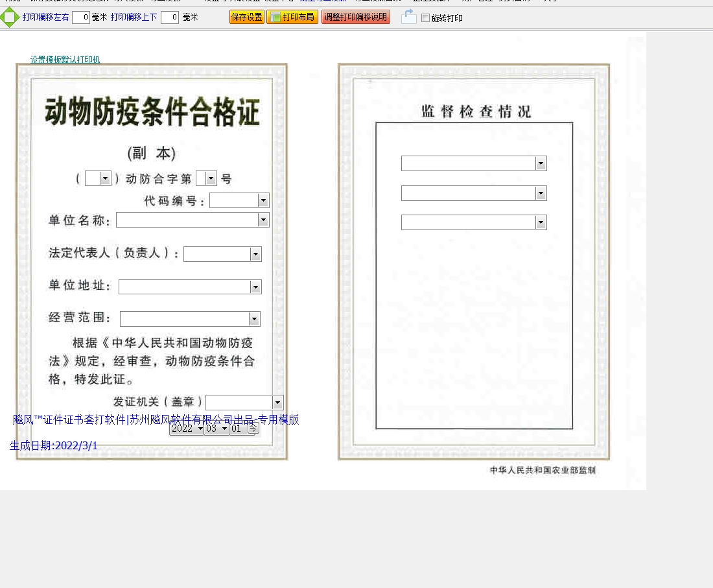Image resolution: width=713 pixels, height=588 pixels.
Task: Open the 发证机关（盖章） dropdown
Action: point(277,403)
